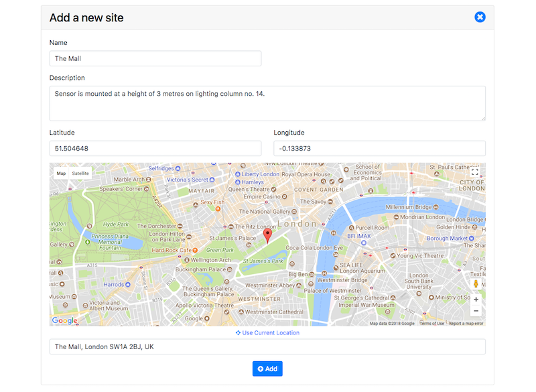The height and width of the screenshot is (392, 536).
Task: Click the Mondrian London marker
Action: [x=396, y=217]
